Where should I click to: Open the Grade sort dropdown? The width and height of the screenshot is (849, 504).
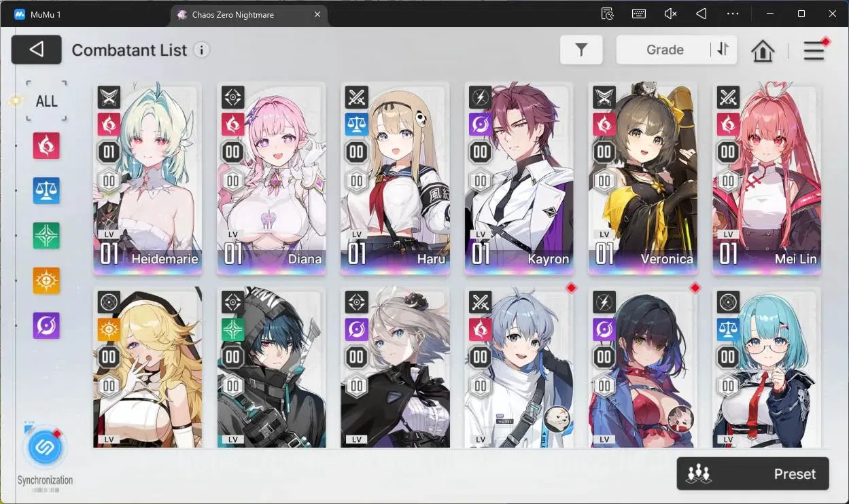point(664,50)
